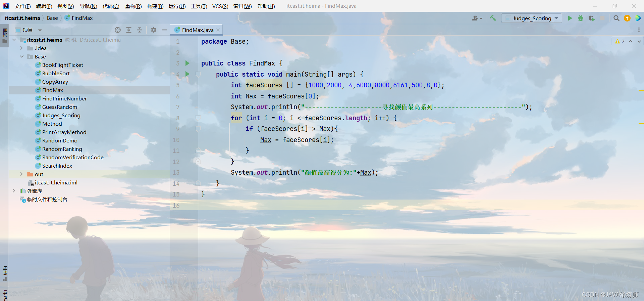This screenshot has width=644, height=301.
Task: Toggle the 项目 side tool window button
Action: [x=5, y=36]
